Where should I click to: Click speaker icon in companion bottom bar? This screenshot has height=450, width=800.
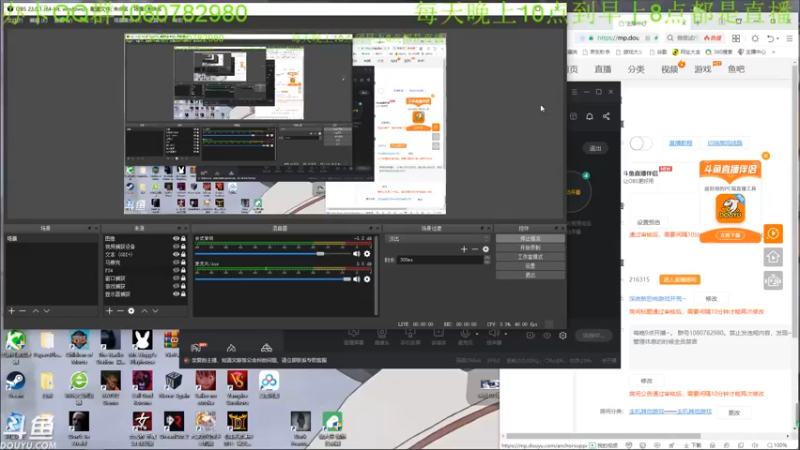click(x=493, y=333)
